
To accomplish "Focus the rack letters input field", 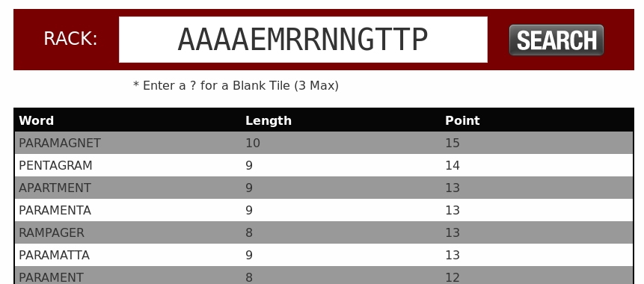I will click(303, 40).
